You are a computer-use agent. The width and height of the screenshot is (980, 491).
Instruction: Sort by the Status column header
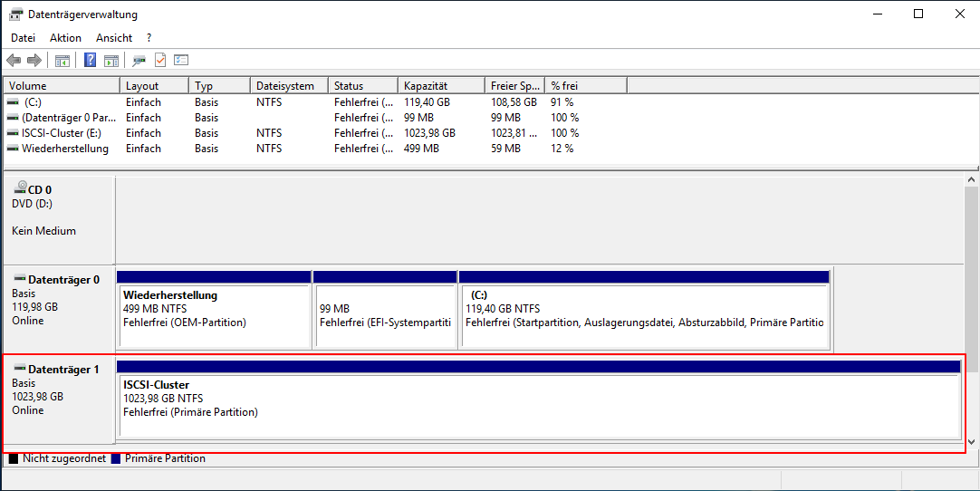click(363, 86)
